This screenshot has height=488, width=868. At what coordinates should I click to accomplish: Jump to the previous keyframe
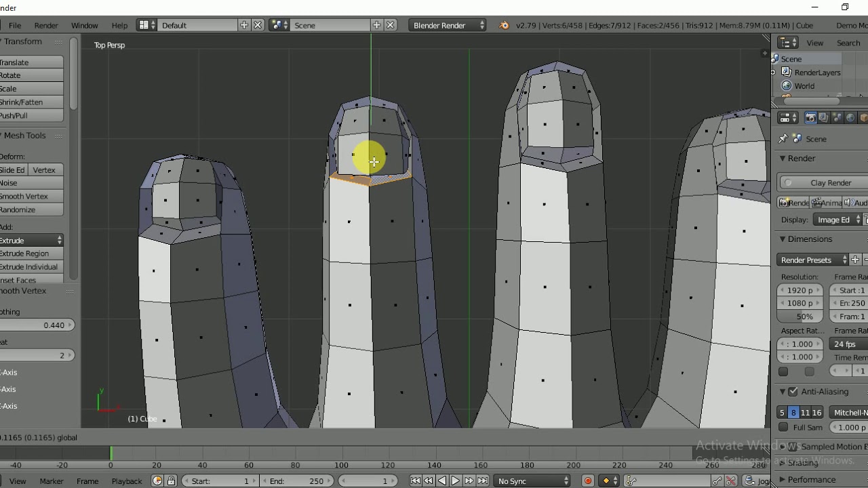429,481
